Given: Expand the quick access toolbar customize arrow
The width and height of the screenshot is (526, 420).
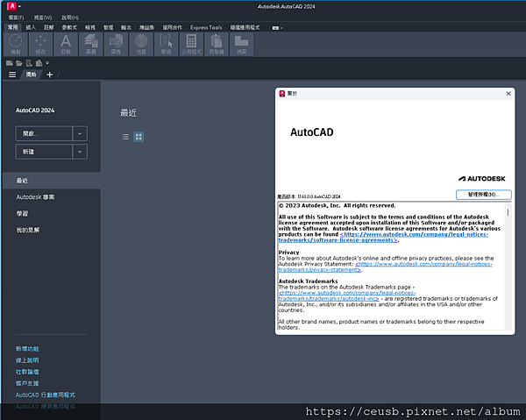Looking at the screenshot, I should (x=47, y=63).
